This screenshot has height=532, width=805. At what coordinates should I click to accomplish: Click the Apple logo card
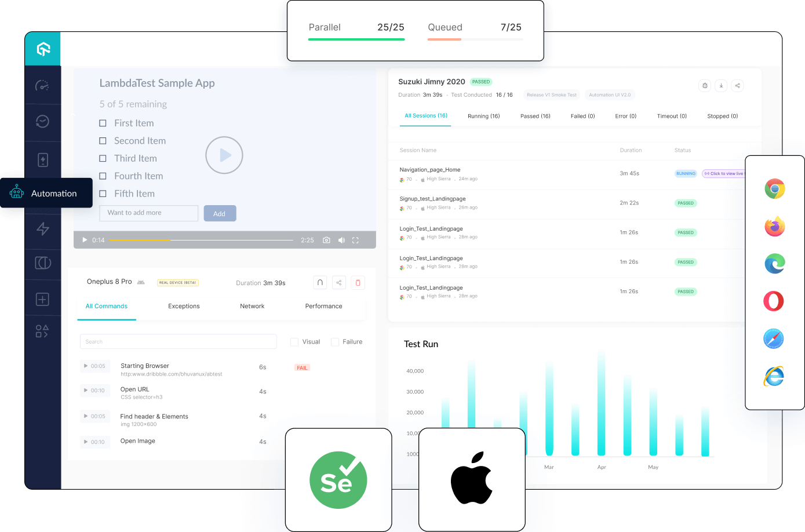pos(472,480)
